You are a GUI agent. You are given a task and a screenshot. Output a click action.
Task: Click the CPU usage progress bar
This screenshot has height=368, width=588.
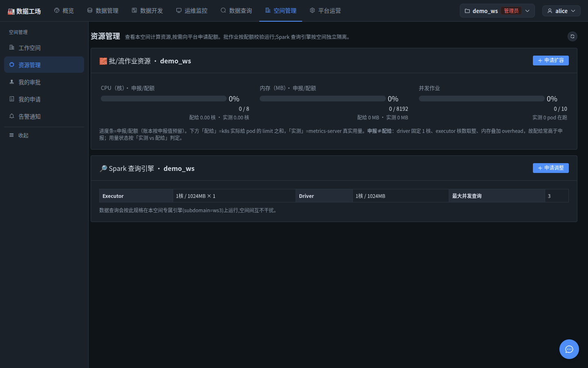pyautogui.click(x=164, y=99)
